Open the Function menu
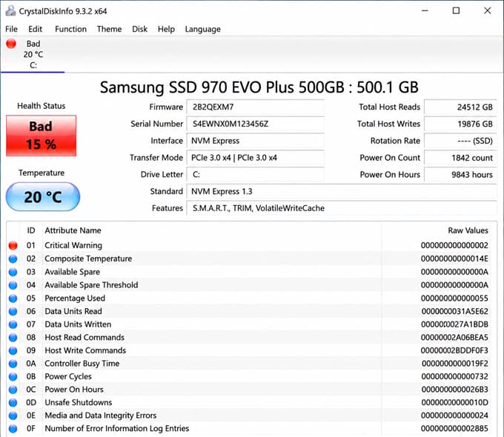The height and width of the screenshot is (437, 504). click(70, 29)
